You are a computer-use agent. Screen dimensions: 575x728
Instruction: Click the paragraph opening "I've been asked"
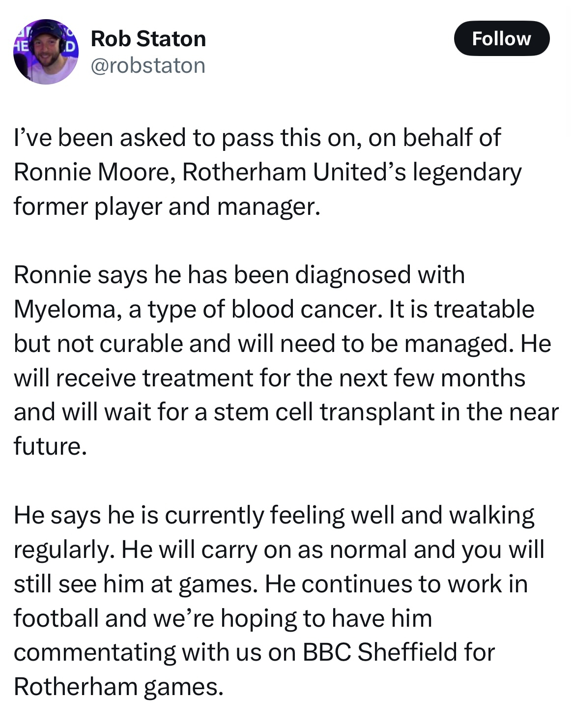[267, 172]
